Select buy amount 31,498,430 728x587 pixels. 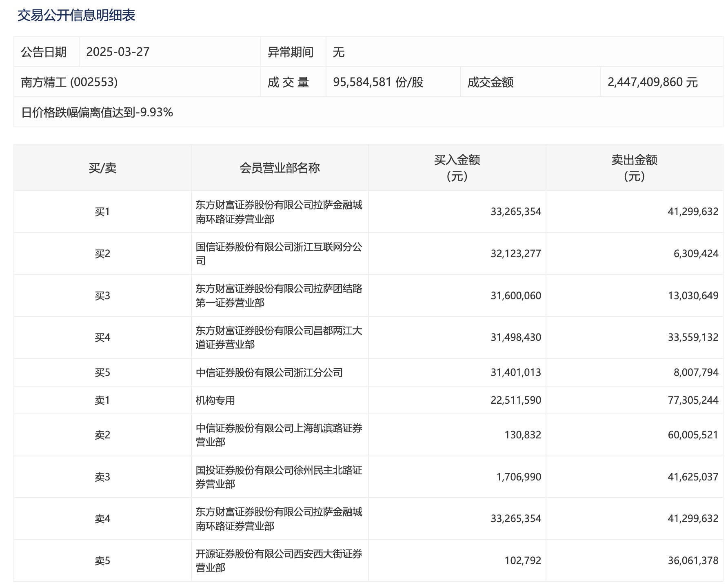(x=516, y=337)
